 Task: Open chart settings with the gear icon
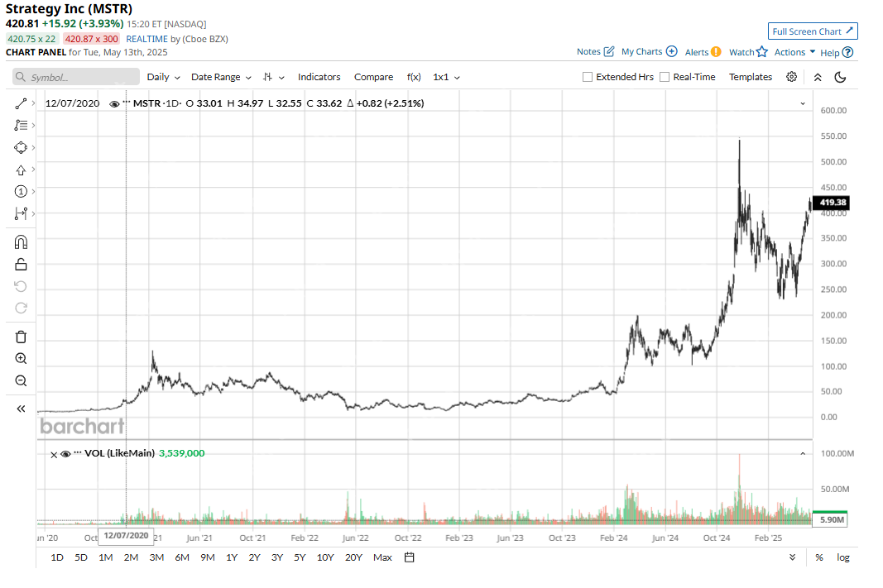791,76
